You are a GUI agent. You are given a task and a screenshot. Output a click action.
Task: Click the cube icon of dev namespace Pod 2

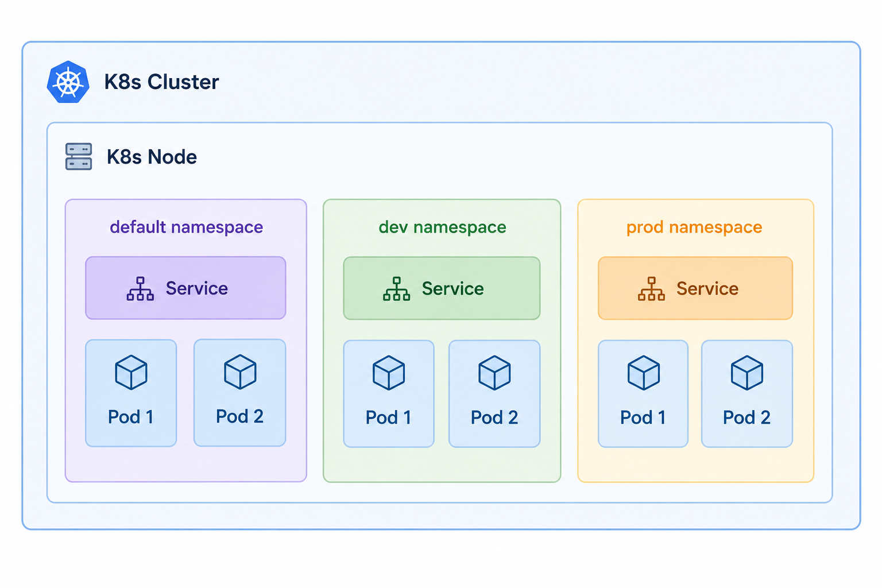[x=494, y=373]
